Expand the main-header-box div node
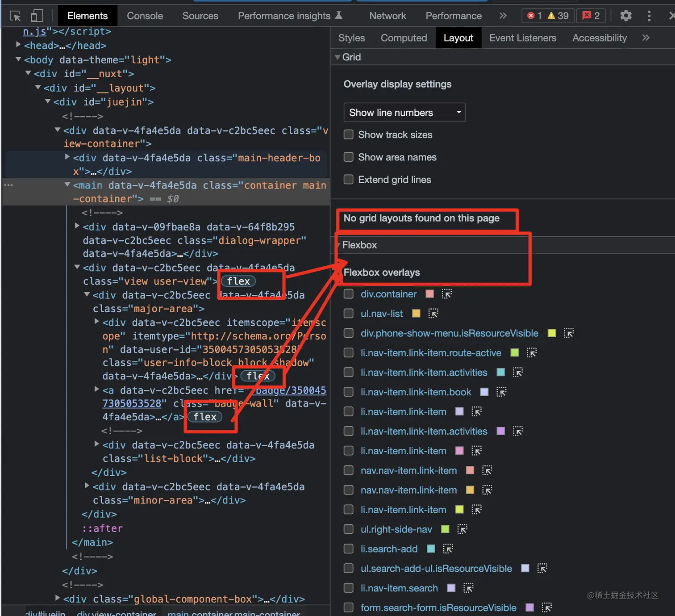 coord(67,157)
